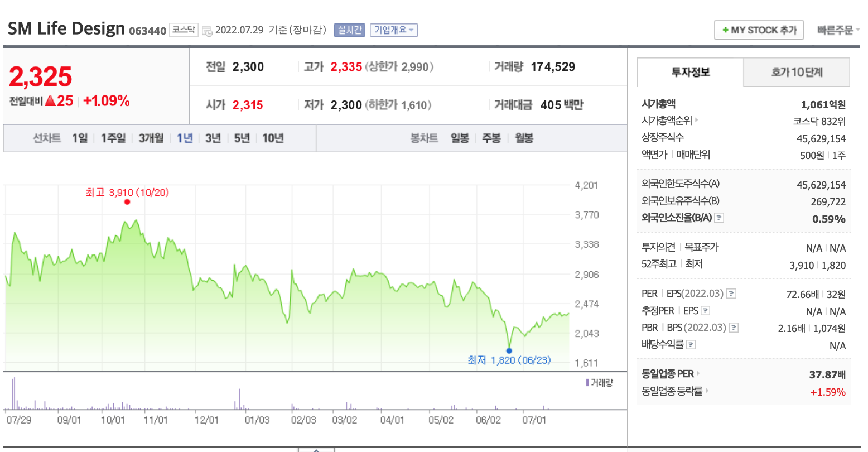The image size is (868, 452).
Task: Click the help icon next to 추정PER EPS
Action: 705,311
